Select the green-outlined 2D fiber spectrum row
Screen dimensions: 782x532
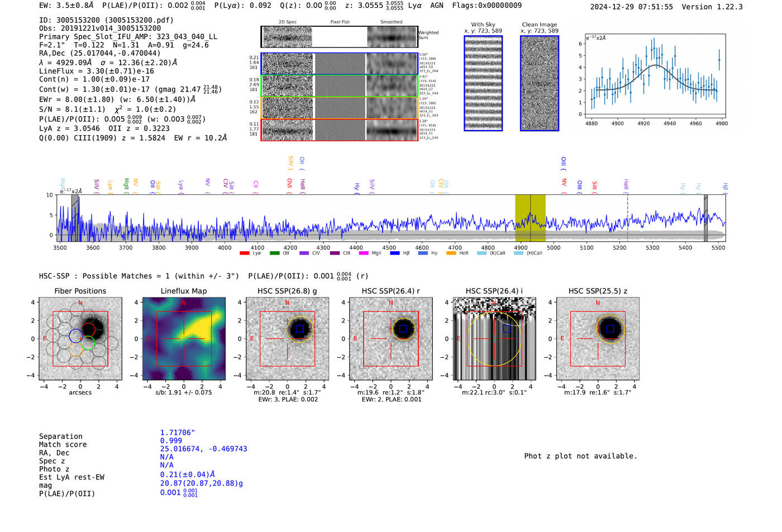click(x=340, y=86)
